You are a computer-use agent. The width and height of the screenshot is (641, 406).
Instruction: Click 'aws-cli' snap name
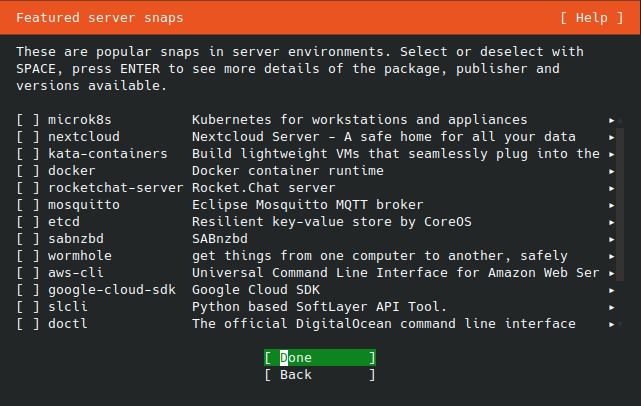click(76, 273)
